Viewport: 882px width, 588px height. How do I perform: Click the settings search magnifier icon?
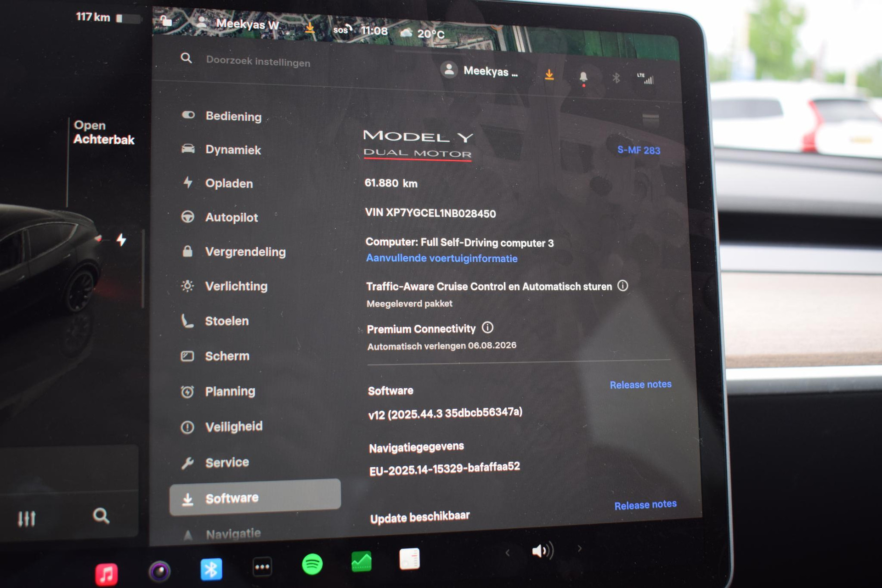click(x=186, y=58)
